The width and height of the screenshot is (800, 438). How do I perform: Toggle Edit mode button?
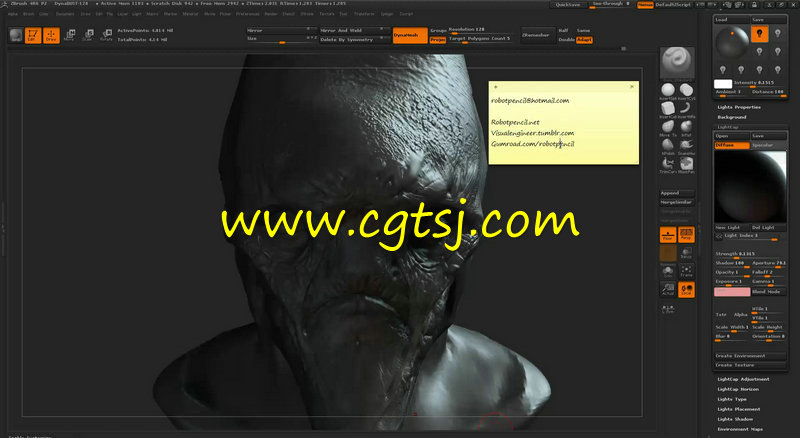click(33, 35)
